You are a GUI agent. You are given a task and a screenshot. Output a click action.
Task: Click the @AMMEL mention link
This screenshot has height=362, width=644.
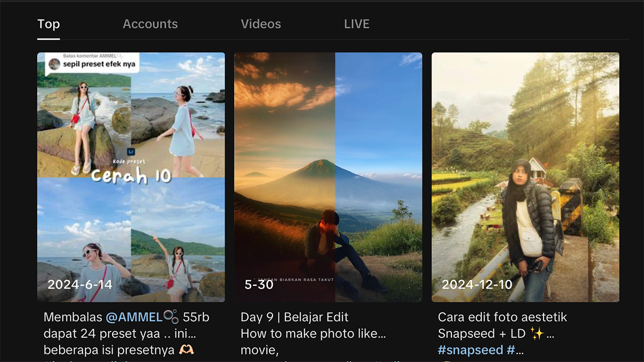point(134,317)
